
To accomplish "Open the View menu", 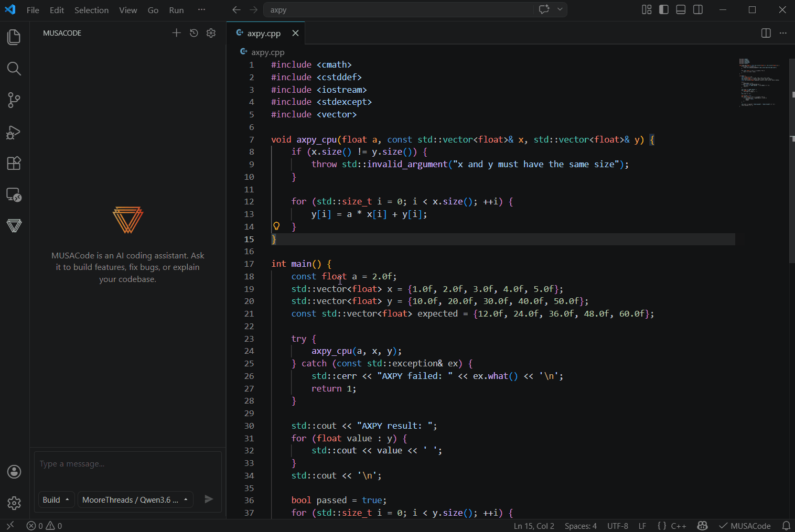I will [x=128, y=10].
